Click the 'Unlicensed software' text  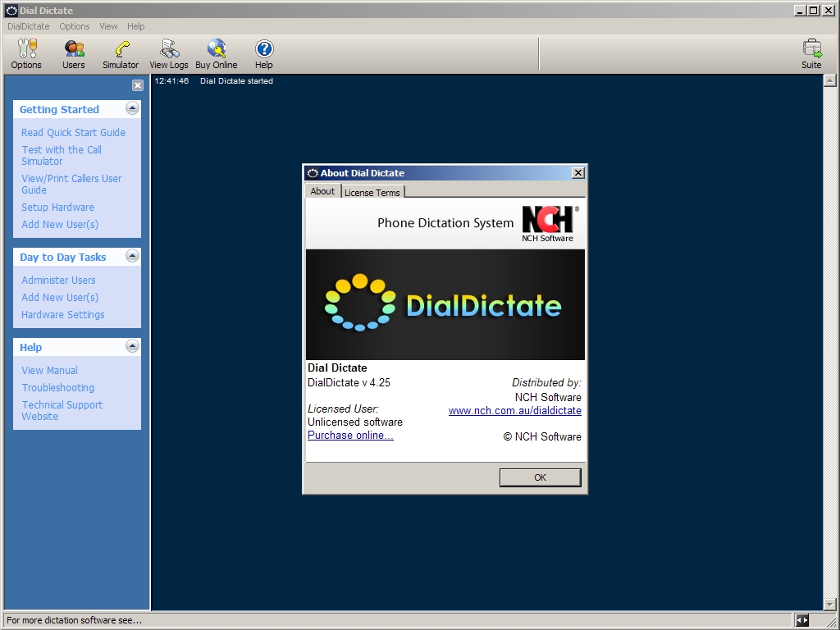(355, 422)
